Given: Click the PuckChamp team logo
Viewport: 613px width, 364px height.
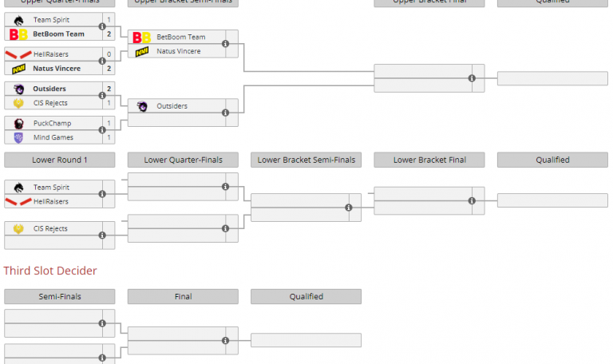Looking at the screenshot, I should click(18, 124).
